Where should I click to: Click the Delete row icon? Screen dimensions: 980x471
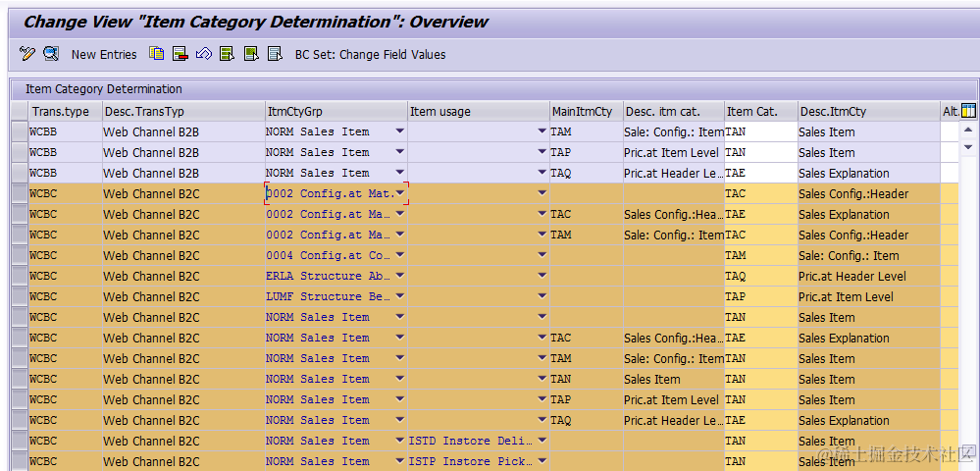[x=181, y=54]
